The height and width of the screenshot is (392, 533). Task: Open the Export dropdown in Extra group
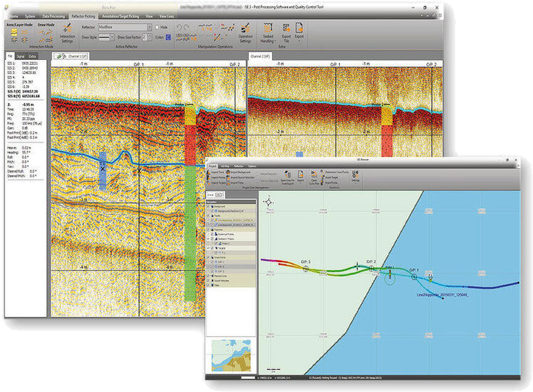(x=299, y=32)
